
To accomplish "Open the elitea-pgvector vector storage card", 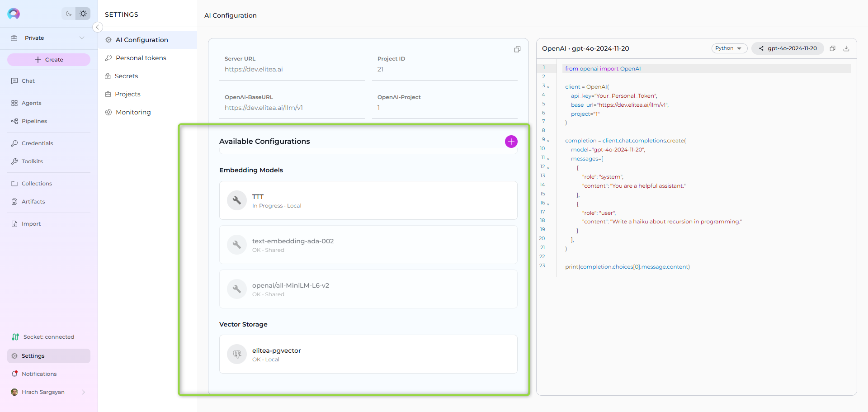I will [368, 354].
